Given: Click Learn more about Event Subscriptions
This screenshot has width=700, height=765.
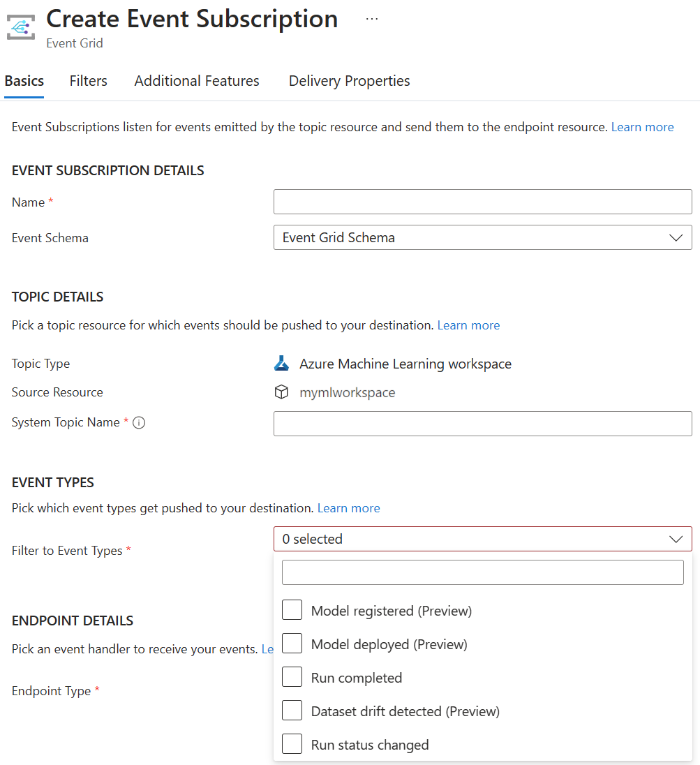Looking at the screenshot, I should pyautogui.click(x=642, y=126).
